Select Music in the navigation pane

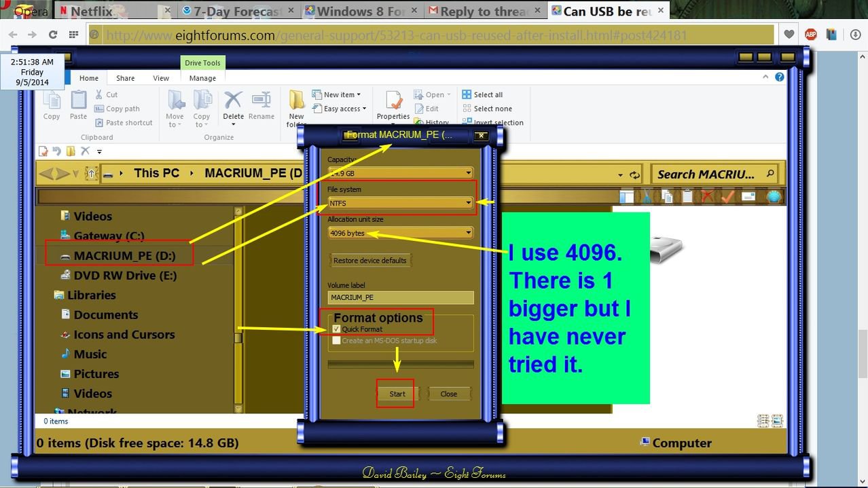(84, 354)
